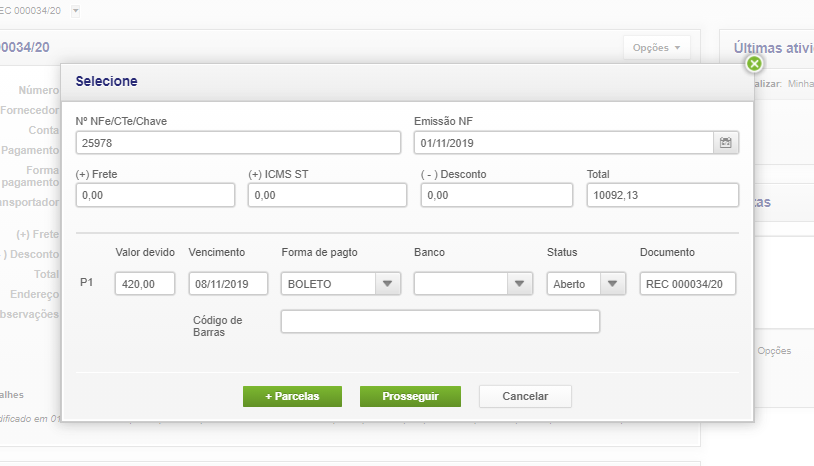Expand the Status dropdown showing Aberto
Image resolution: width=814 pixels, height=466 pixels.
pyautogui.click(x=612, y=284)
